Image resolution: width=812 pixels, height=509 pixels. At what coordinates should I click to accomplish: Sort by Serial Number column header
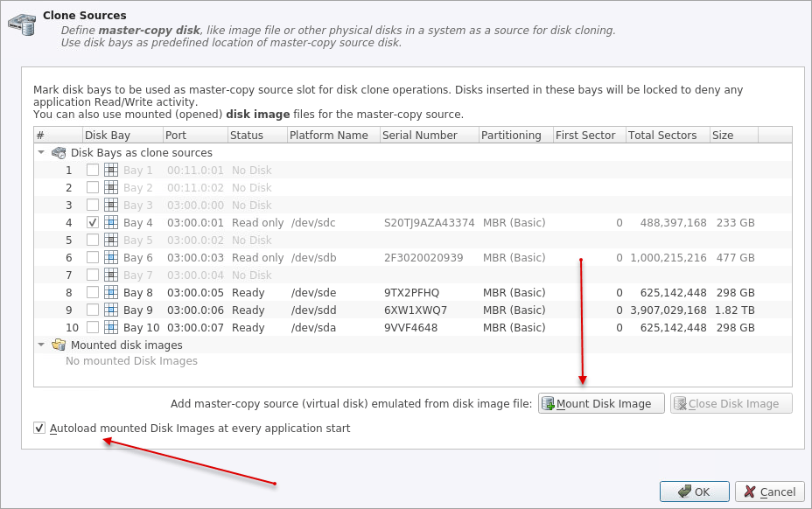[x=430, y=136]
